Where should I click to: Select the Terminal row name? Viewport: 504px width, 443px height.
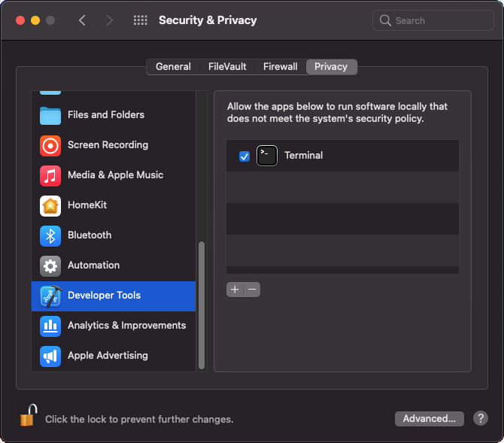pyautogui.click(x=303, y=155)
